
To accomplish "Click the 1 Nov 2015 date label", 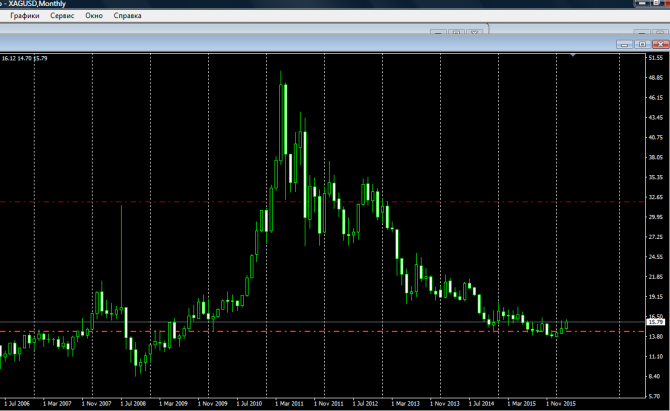I will tap(561, 403).
